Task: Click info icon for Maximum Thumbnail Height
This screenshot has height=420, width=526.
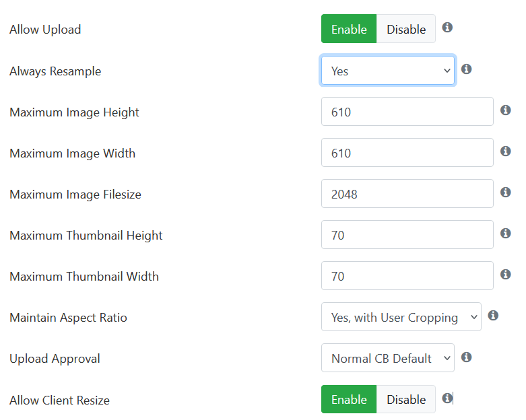Action: pos(506,234)
